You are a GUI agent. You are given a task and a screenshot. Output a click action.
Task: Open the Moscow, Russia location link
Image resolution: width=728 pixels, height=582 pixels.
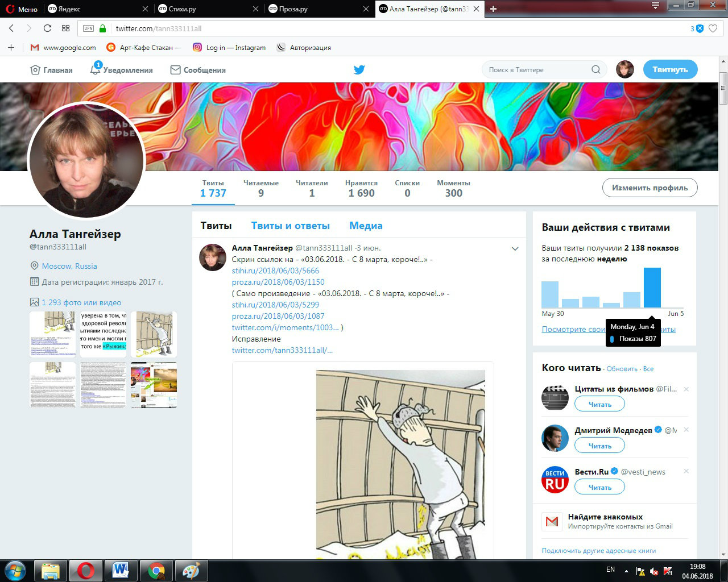(x=69, y=266)
